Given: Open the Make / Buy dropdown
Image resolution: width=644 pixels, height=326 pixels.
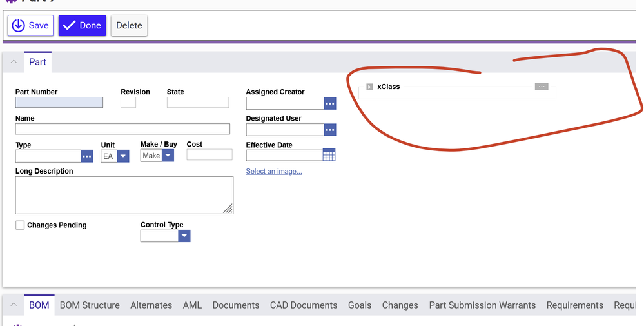Looking at the screenshot, I should (168, 156).
